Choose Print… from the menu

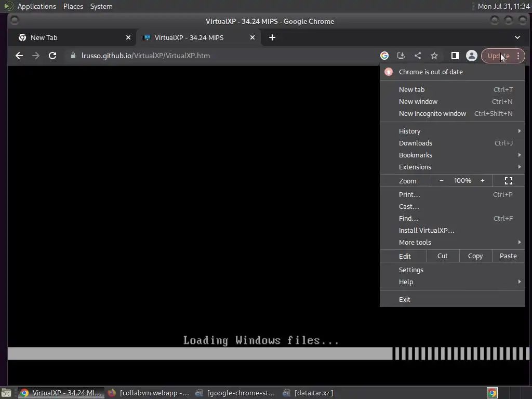coord(453,194)
